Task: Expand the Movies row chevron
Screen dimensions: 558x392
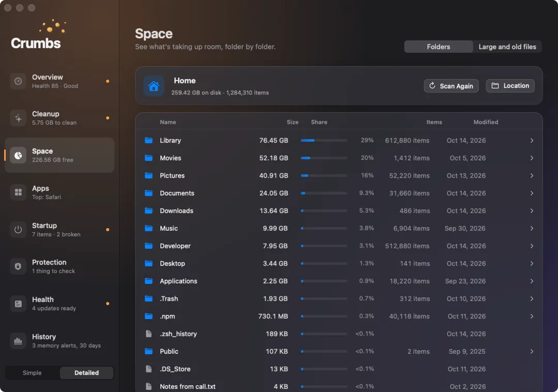Action: click(532, 158)
